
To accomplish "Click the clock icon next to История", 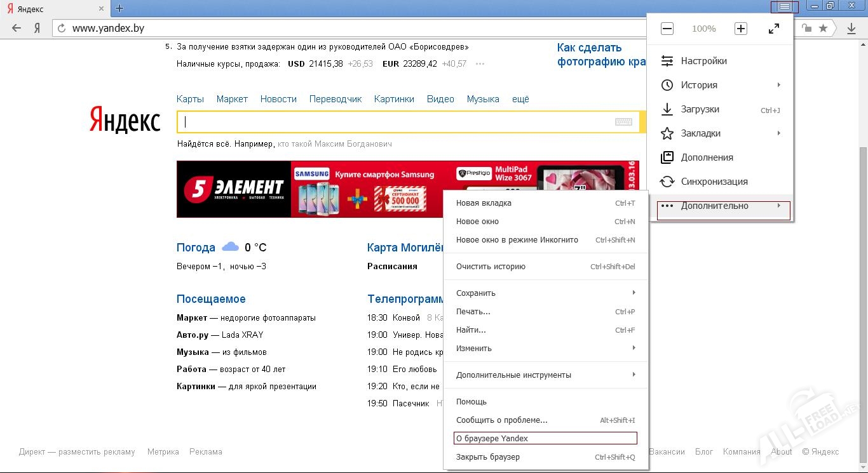I will (667, 84).
